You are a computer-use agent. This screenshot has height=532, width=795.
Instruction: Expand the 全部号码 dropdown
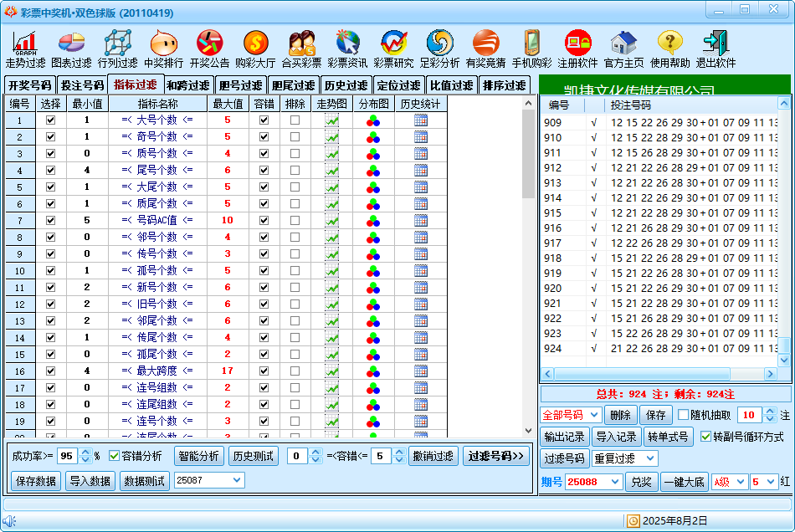pos(594,415)
